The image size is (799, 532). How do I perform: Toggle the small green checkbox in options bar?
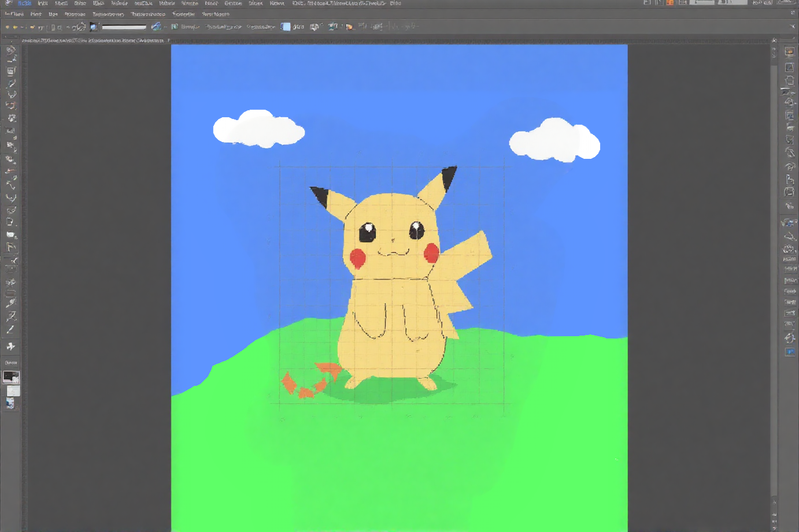174,27
